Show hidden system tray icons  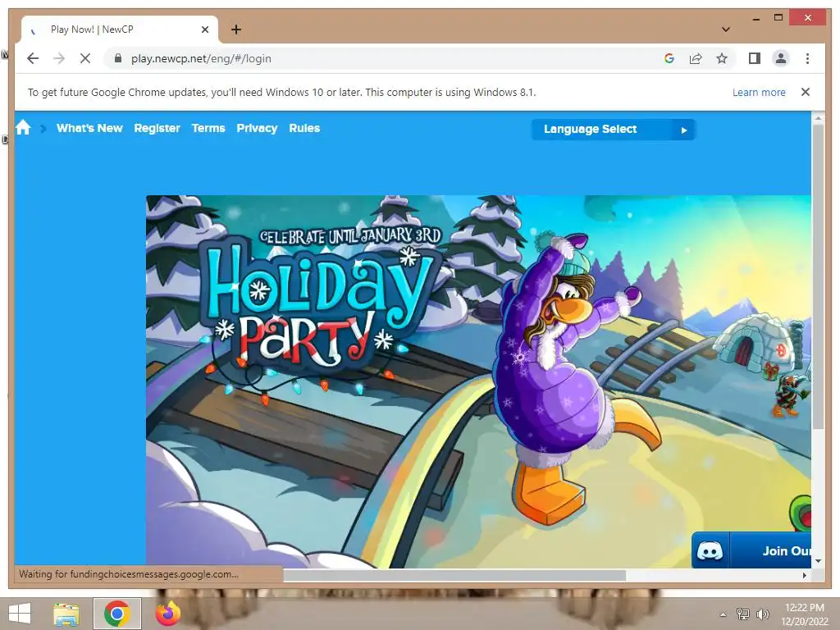[724, 614]
